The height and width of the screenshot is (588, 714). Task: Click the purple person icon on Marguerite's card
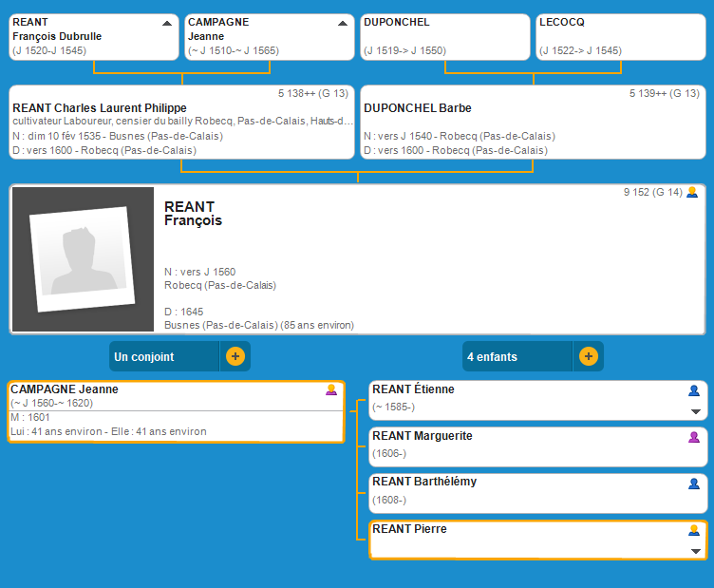(694, 437)
